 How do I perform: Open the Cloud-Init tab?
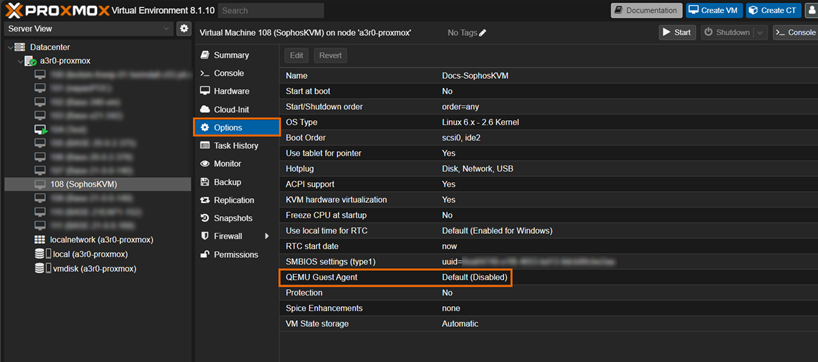coord(236,110)
